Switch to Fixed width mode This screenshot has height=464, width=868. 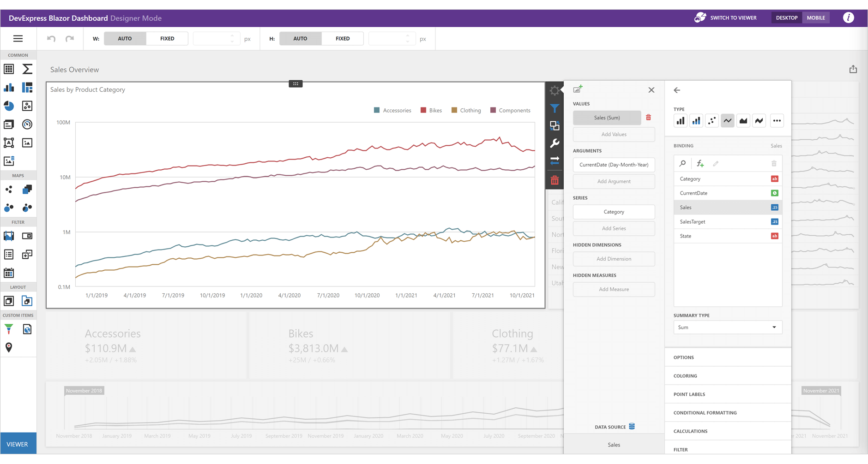167,38
